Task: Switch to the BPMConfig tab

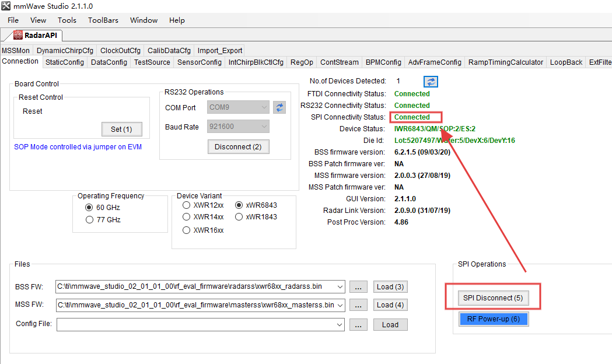Action: [383, 62]
